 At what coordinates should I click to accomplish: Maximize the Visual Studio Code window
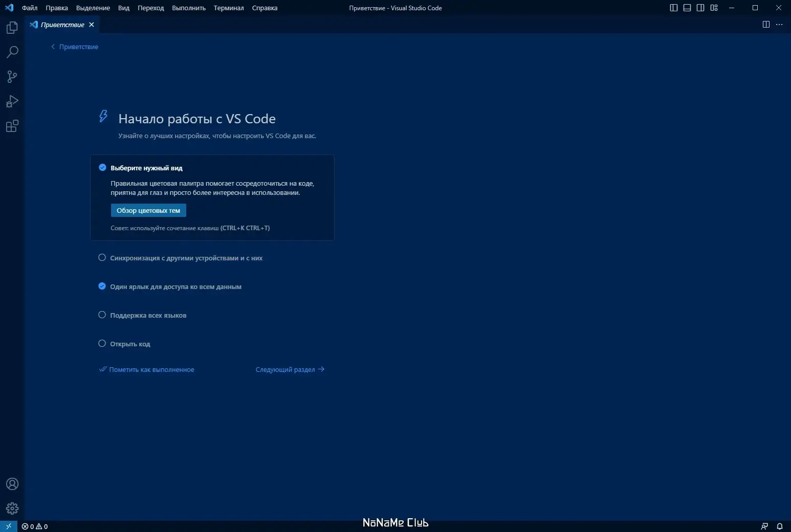[x=755, y=8]
